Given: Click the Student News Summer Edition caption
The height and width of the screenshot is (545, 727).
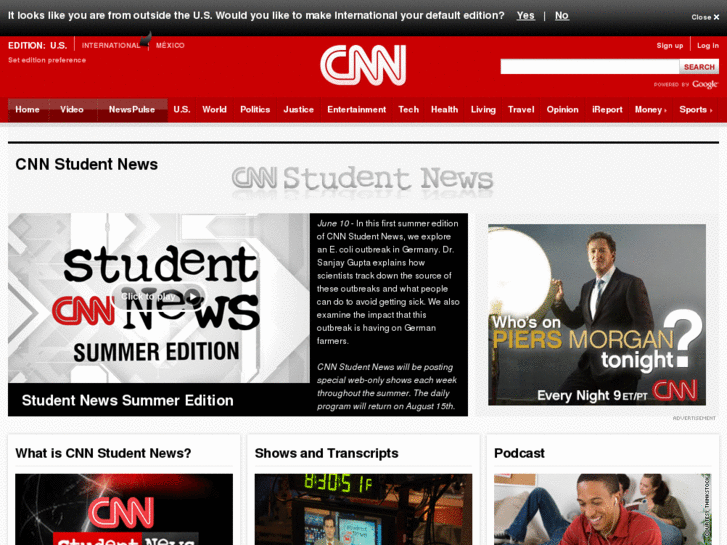Looking at the screenshot, I should [128, 400].
